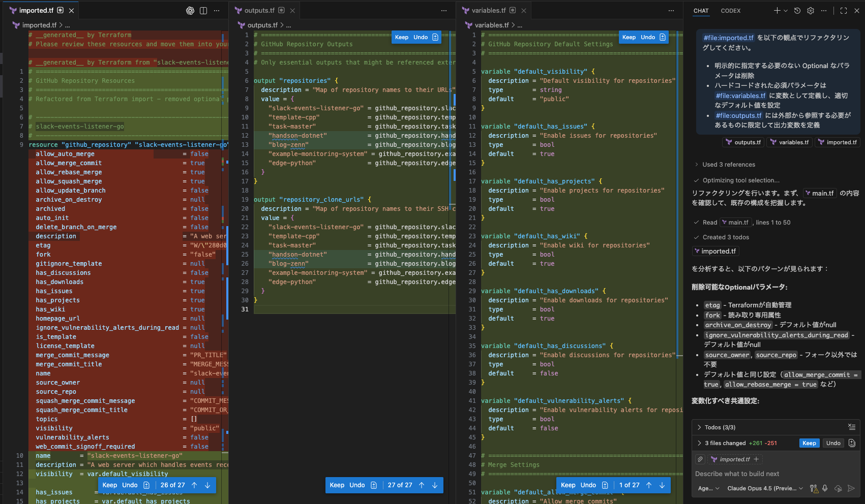The height and width of the screenshot is (504, 865).
Task: Open chat history with the clock icon
Action: pyautogui.click(x=797, y=10)
